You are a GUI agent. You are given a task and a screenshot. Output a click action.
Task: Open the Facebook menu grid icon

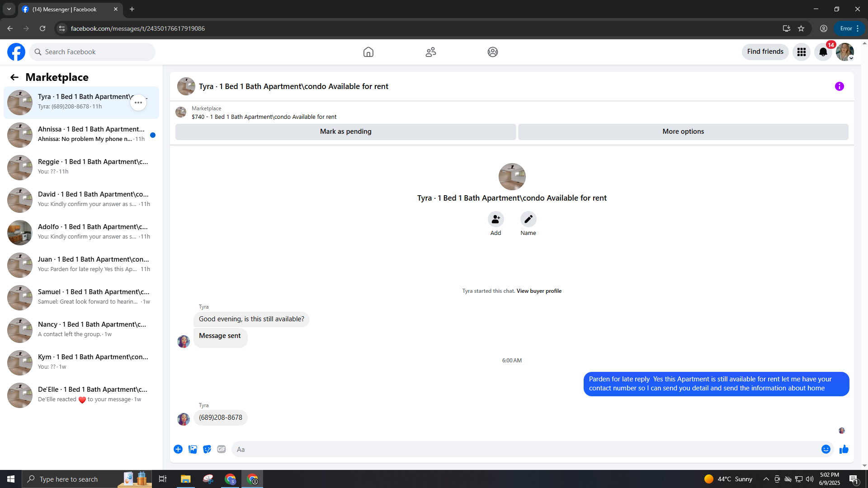(x=802, y=52)
